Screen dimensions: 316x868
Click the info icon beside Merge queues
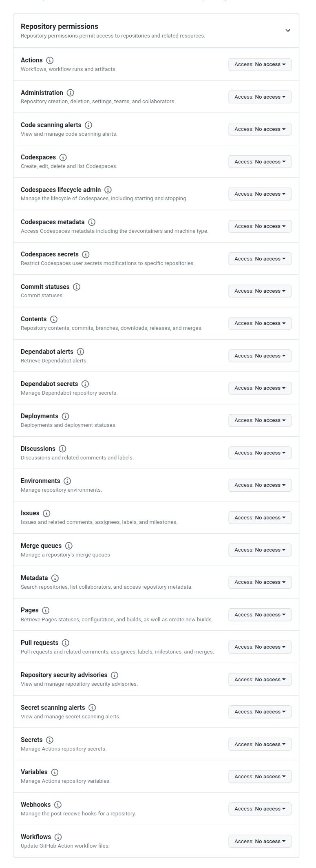click(69, 546)
